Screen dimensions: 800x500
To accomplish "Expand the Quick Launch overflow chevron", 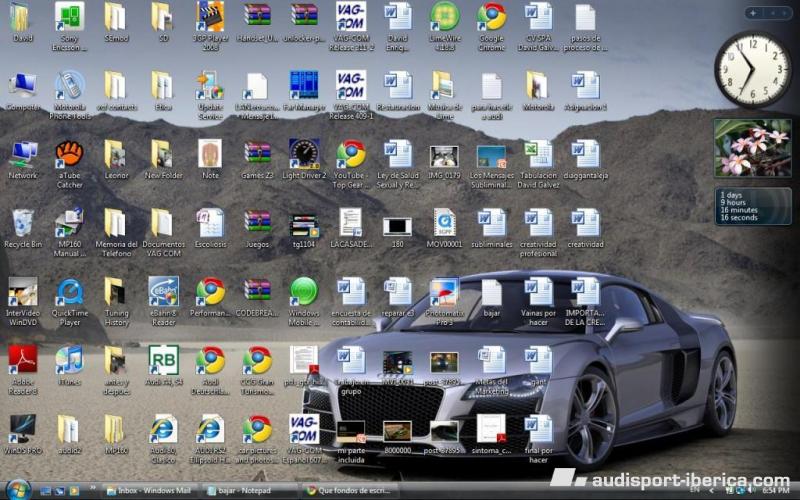I will pos(93,488).
